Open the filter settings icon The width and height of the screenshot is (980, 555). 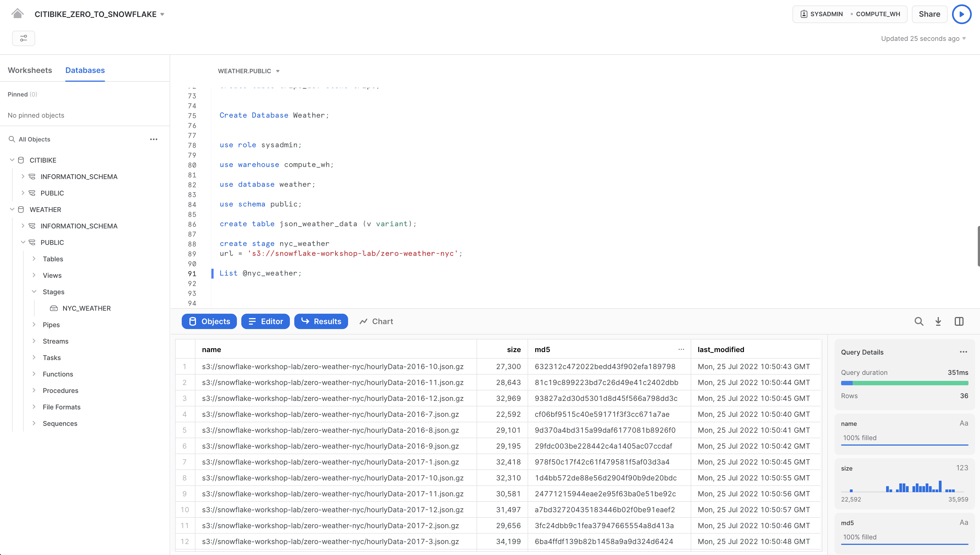pos(24,38)
